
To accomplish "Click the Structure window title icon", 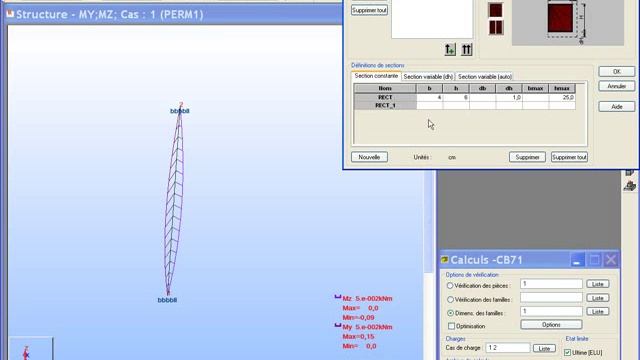I will [10, 14].
